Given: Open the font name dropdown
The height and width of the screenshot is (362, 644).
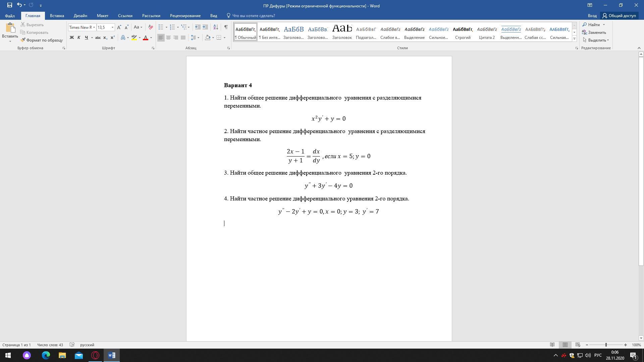Looking at the screenshot, I should point(94,27).
